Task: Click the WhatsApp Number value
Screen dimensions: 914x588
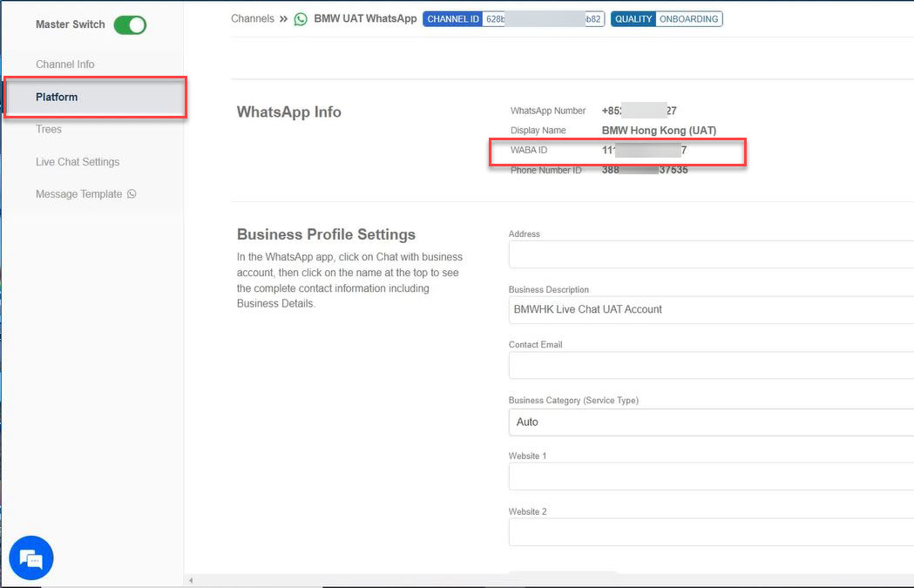Action: coord(639,111)
